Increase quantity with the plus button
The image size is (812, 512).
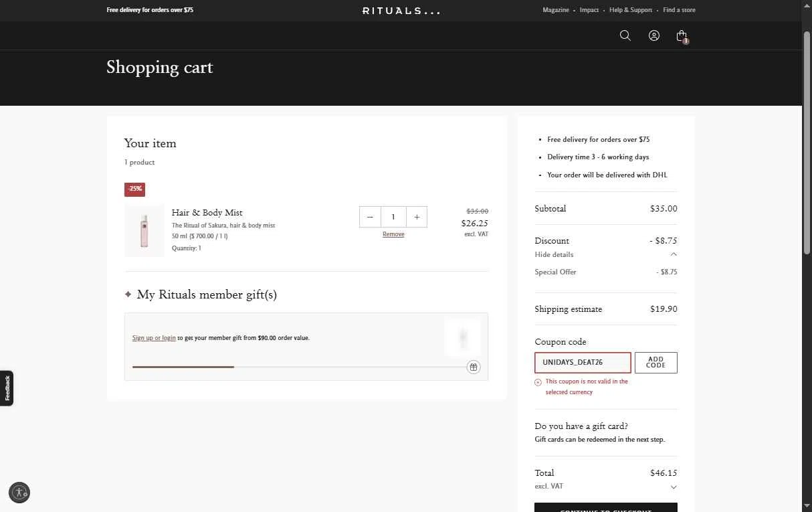(417, 217)
